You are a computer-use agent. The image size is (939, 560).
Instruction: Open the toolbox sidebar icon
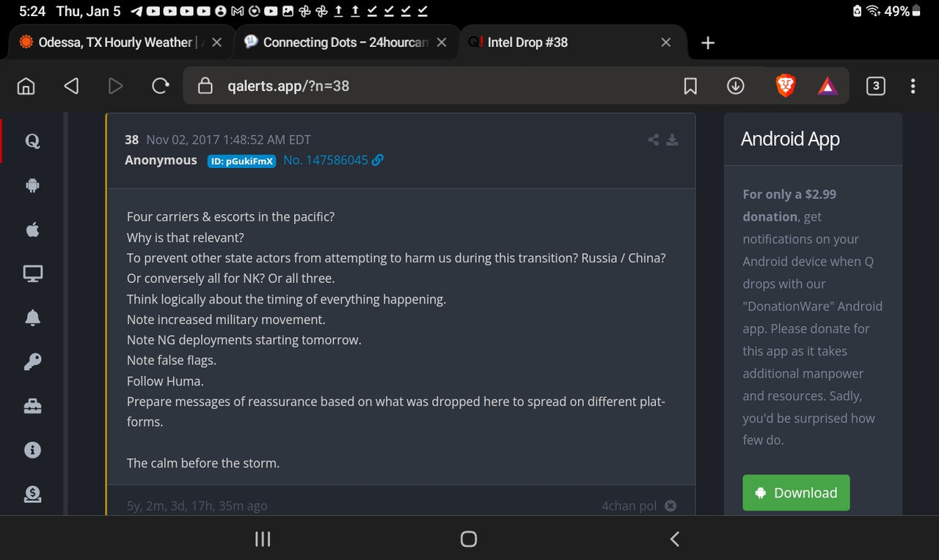(x=32, y=405)
